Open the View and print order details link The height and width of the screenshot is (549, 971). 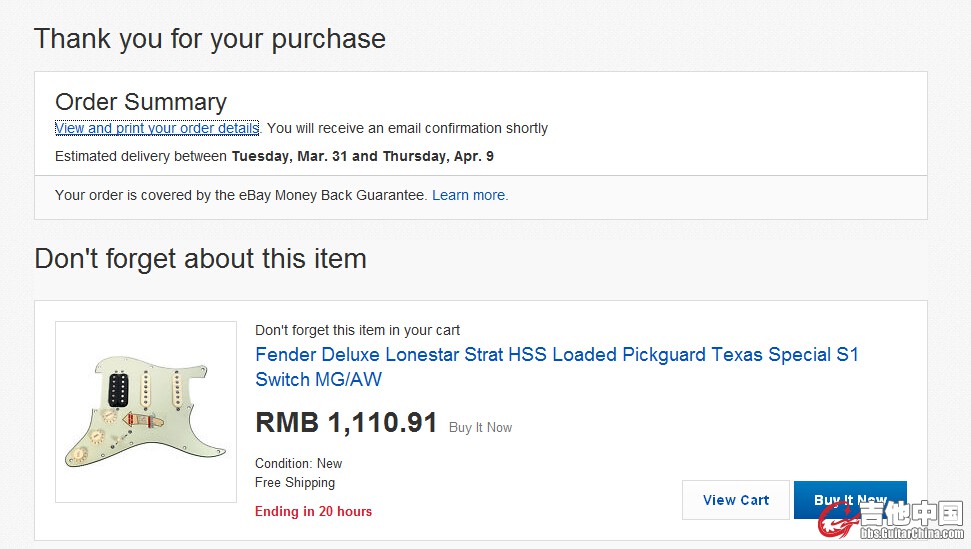(157, 128)
